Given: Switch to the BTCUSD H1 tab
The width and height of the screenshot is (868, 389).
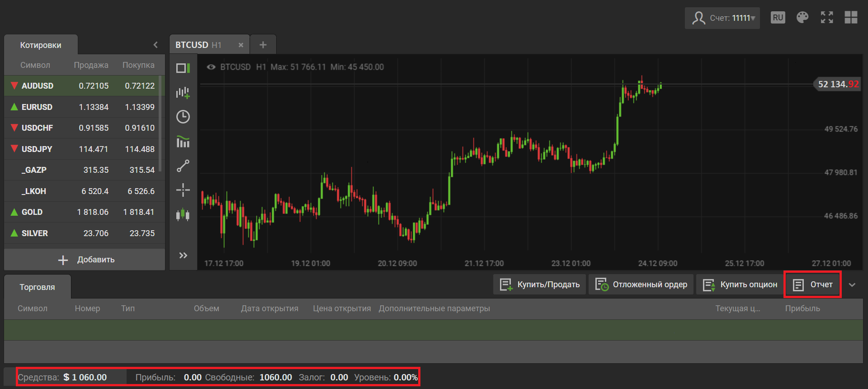Looking at the screenshot, I should pos(209,45).
